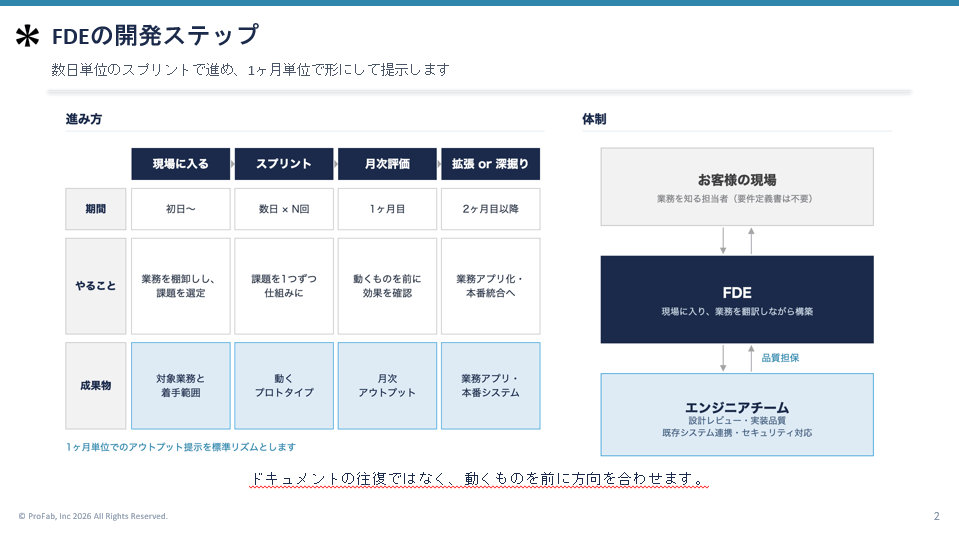Select the title text FDEの開発ステップ
The image size is (959, 538).
(x=155, y=35)
